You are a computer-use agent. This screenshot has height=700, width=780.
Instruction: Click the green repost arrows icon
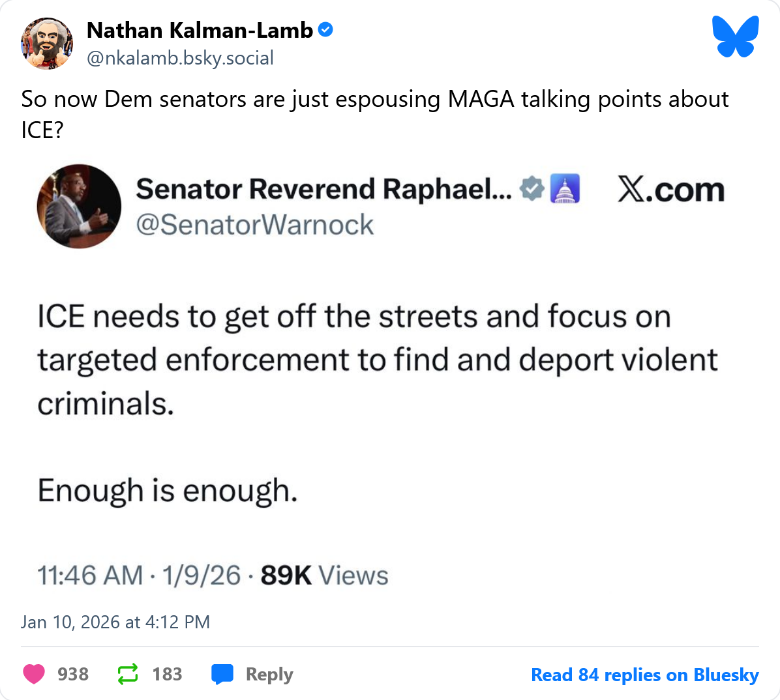point(128,674)
